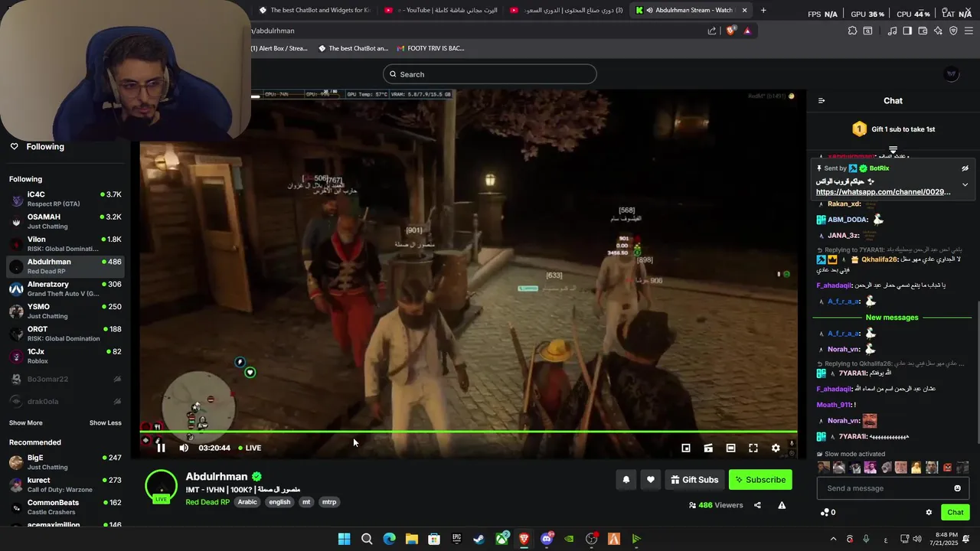Viewport: 980px width, 551px height.
Task: Open Vilon channel in sidebar
Action: (65, 243)
